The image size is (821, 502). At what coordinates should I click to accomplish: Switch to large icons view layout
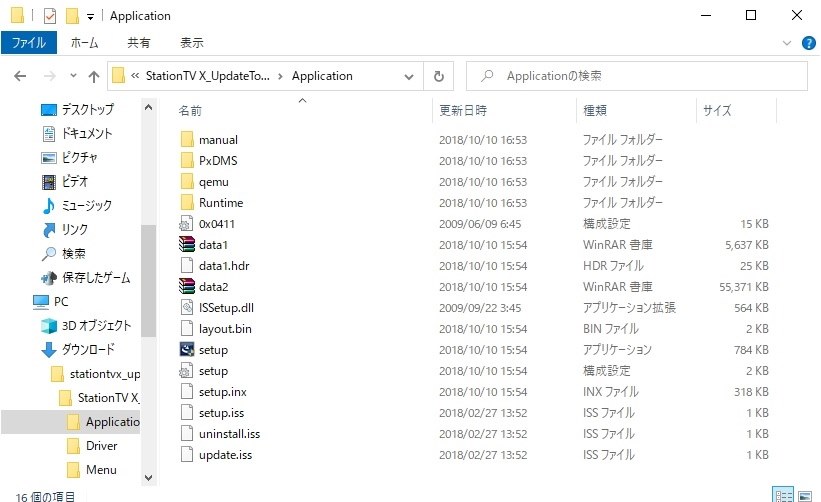pyautogui.click(x=805, y=495)
